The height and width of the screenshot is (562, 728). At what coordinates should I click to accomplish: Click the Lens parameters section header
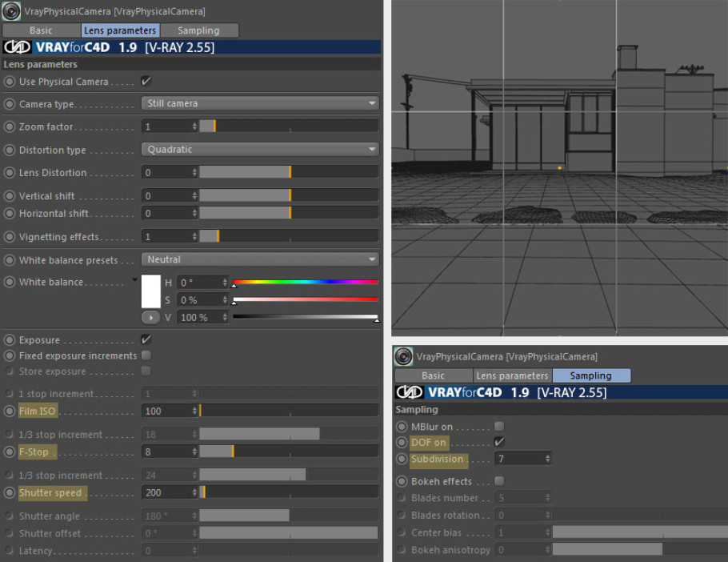tap(191, 64)
